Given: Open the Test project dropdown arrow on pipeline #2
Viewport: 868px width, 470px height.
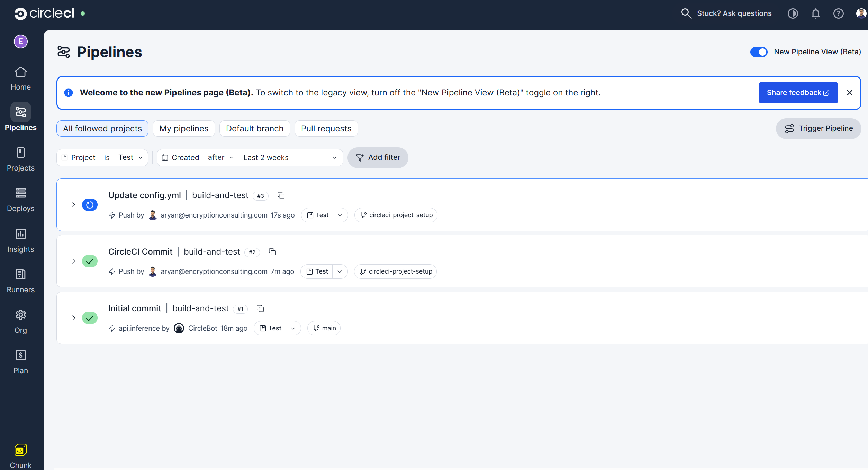Looking at the screenshot, I should (340, 271).
